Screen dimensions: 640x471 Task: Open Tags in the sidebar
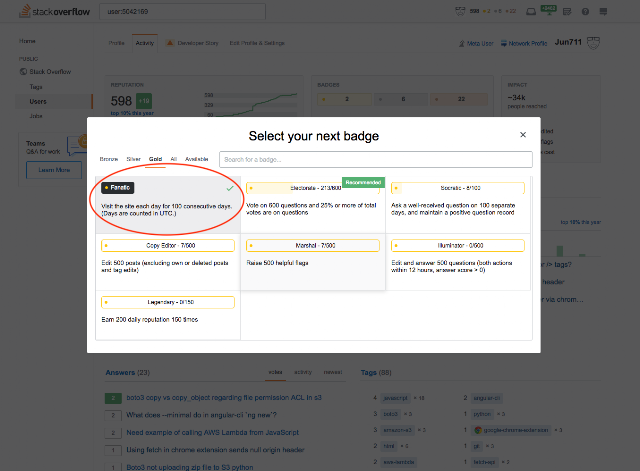pyautogui.click(x=36, y=87)
